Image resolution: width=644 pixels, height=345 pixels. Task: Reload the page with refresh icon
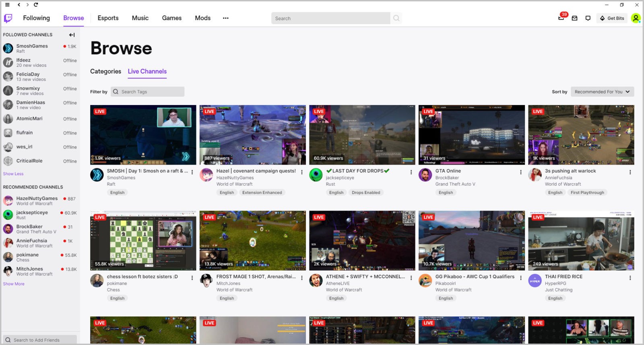coord(36,5)
